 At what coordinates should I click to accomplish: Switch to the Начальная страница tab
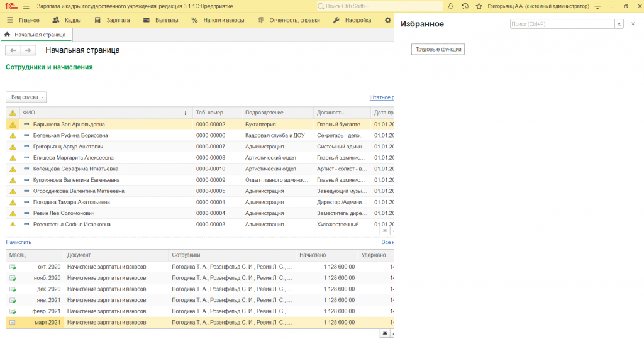click(36, 35)
